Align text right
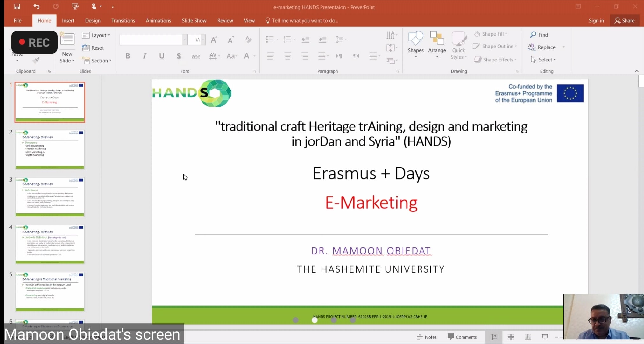This screenshot has width=644, height=344. [305, 56]
